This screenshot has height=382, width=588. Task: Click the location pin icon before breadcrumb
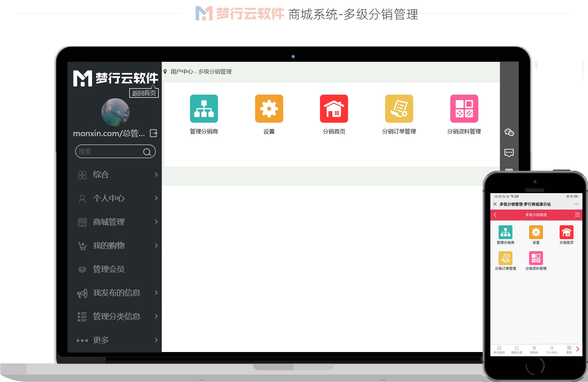click(165, 72)
